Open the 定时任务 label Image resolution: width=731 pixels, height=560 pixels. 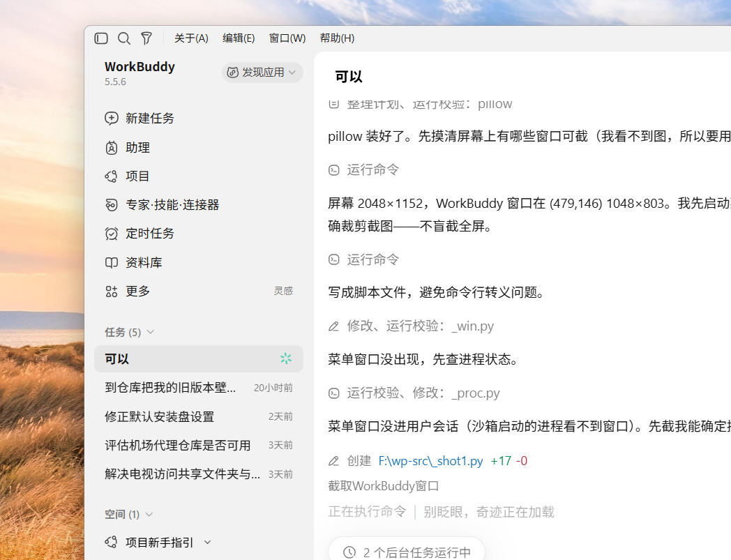pyautogui.click(x=150, y=234)
